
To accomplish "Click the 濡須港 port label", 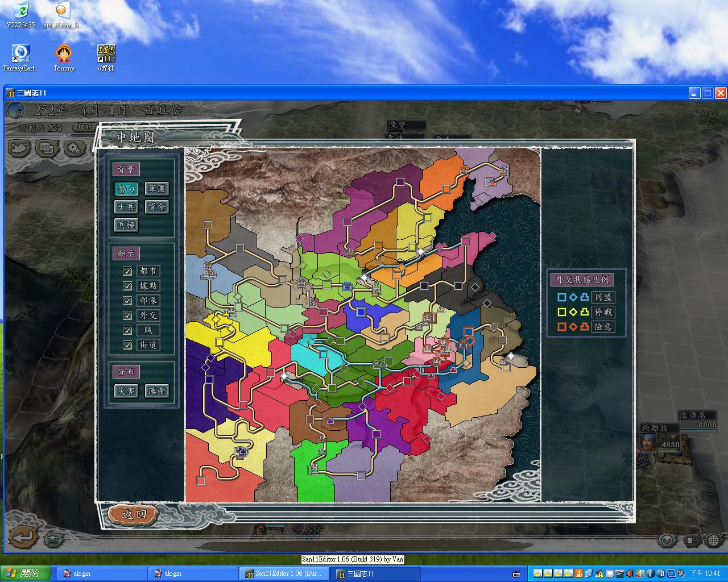I will (697, 415).
